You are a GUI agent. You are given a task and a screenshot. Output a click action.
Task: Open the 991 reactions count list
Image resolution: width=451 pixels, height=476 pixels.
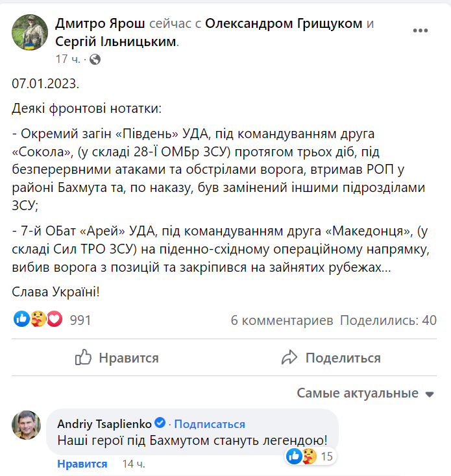tap(80, 320)
